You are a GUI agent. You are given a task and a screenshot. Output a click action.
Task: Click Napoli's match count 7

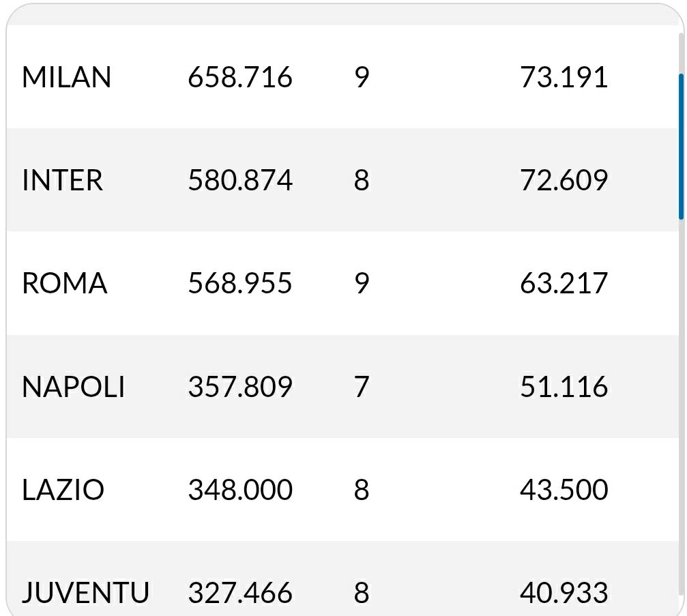pos(362,387)
